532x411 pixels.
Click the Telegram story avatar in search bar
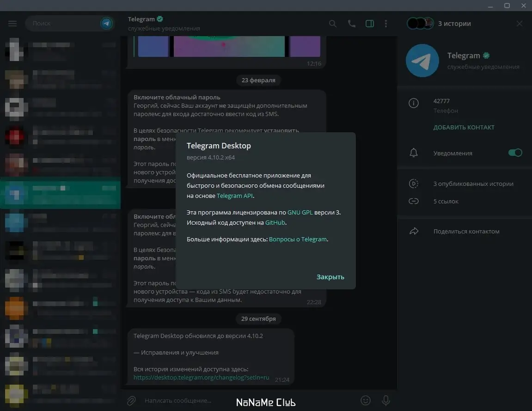[x=106, y=24]
